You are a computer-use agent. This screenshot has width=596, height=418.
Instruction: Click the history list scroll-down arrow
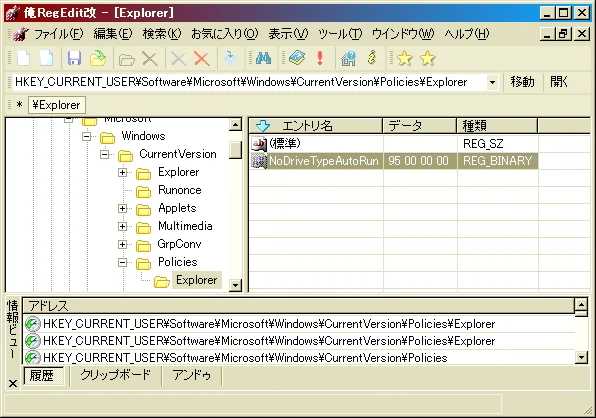(582, 357)
